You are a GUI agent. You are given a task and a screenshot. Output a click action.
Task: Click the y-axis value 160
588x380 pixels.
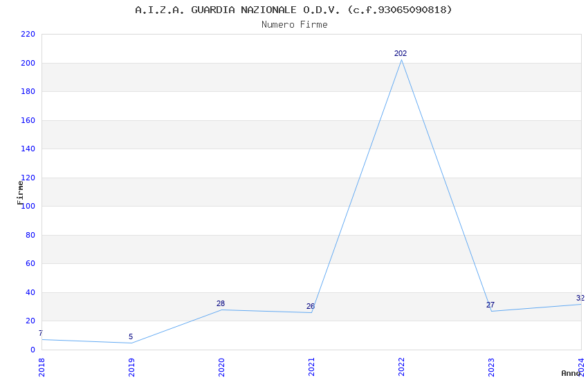[x=28, y=120]
